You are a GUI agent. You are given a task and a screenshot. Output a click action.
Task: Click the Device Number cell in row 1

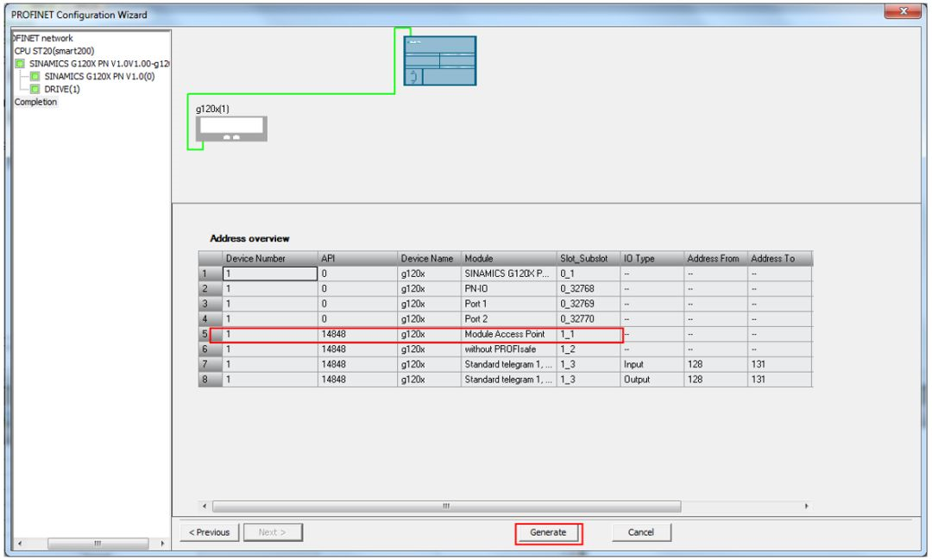point(270,274)
